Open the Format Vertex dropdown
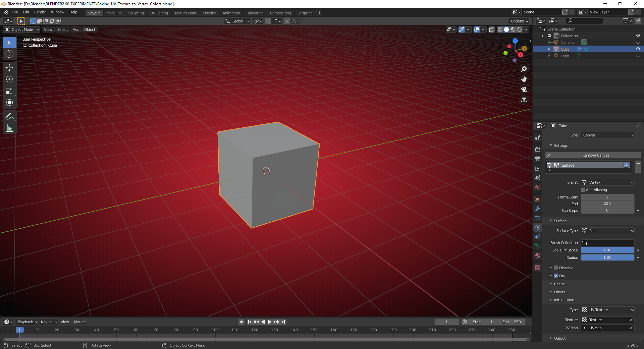Screen dimensions: 644x349 point(608,182)
